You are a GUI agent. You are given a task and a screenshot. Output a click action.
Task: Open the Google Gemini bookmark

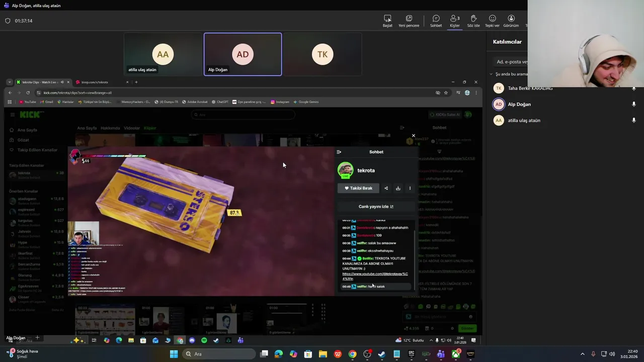pos(306,102)
